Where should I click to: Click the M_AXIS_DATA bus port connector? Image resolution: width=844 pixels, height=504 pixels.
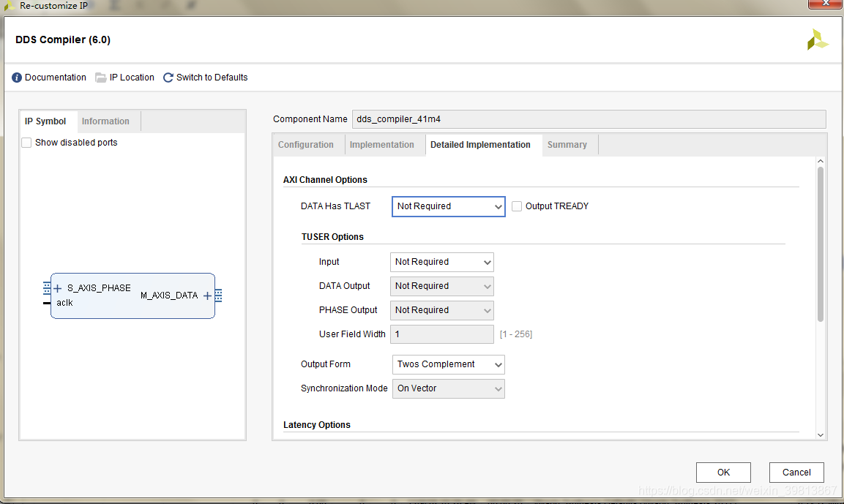[x=219, y=296]
